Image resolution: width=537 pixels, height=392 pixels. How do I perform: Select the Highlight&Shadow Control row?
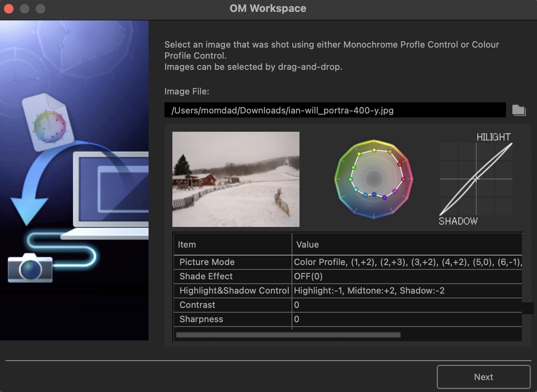(x=234, y=290)
